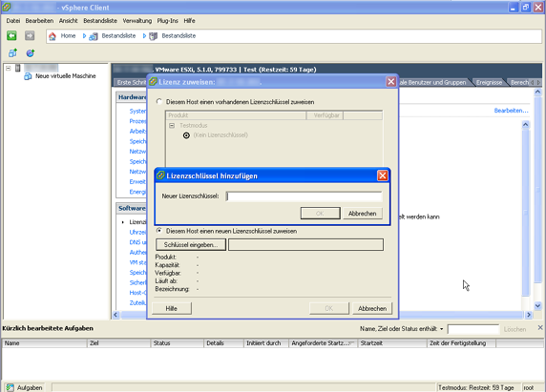Viewport: 546px width, 392px height.
Task: Select the assign new license key radio option
Action: click(x=159, y=230)
